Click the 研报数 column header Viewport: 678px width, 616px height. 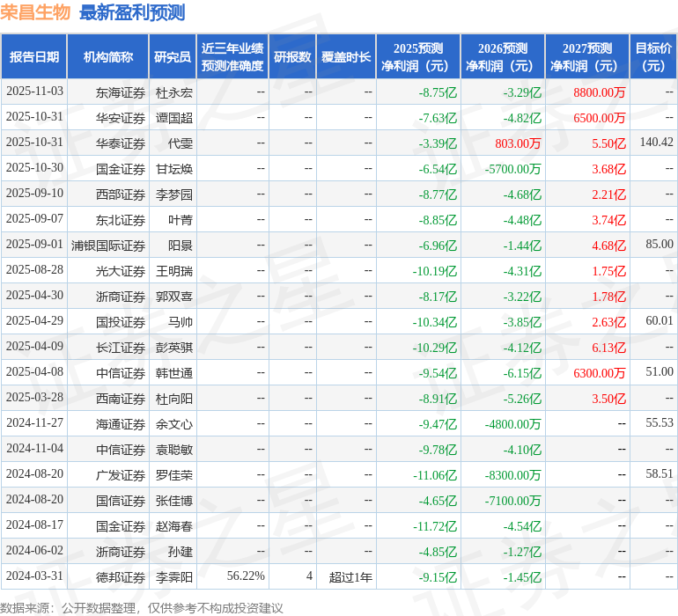point(292,57)
